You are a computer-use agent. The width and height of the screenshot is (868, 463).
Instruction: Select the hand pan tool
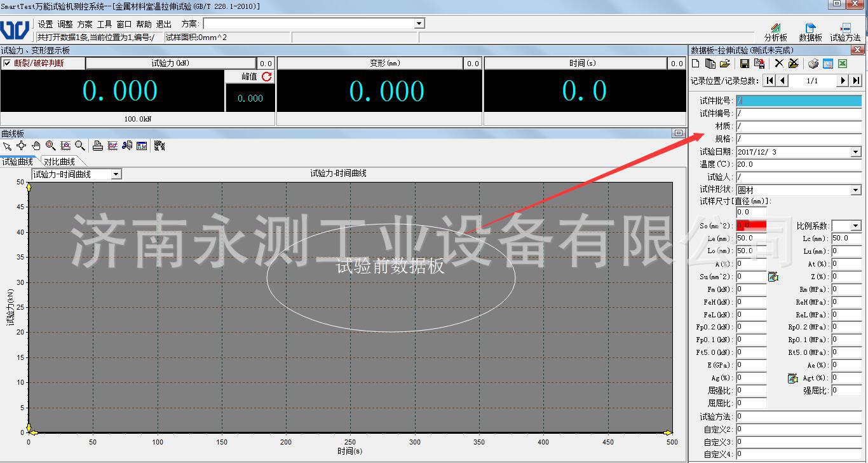tap(36, 146)
